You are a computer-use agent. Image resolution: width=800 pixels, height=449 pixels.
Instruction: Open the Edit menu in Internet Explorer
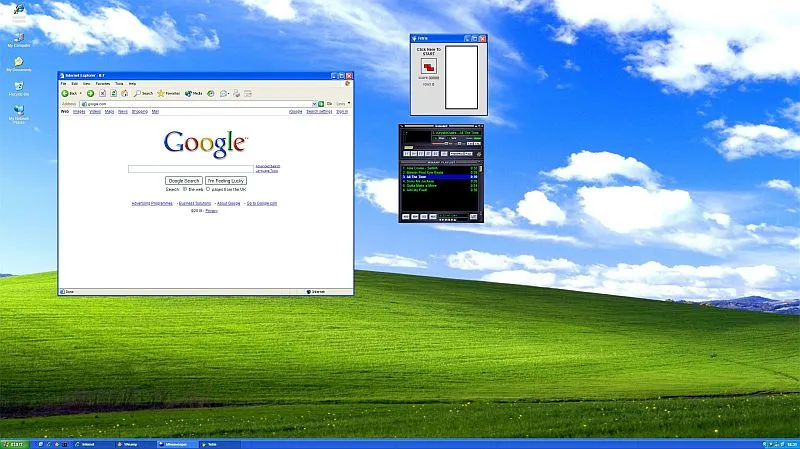74,84
